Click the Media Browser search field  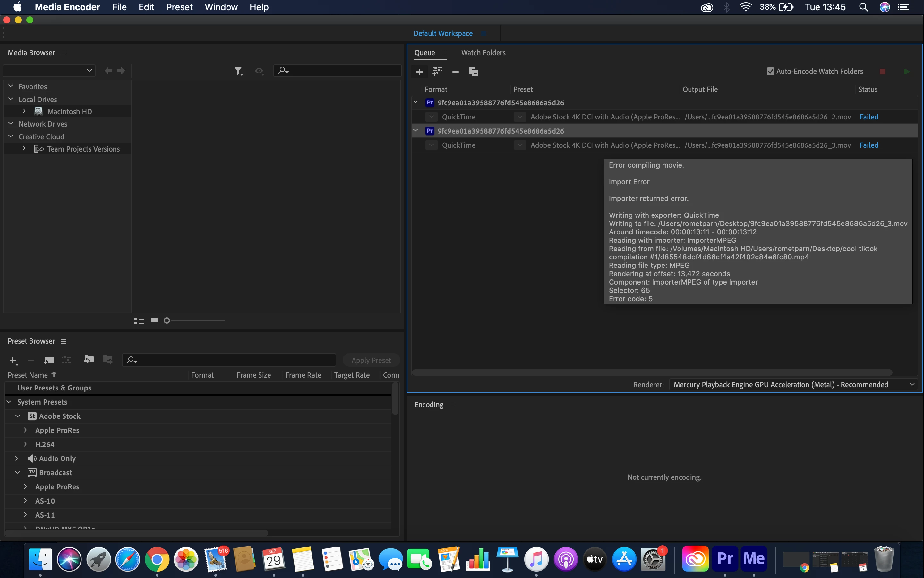tap(338, 70)
